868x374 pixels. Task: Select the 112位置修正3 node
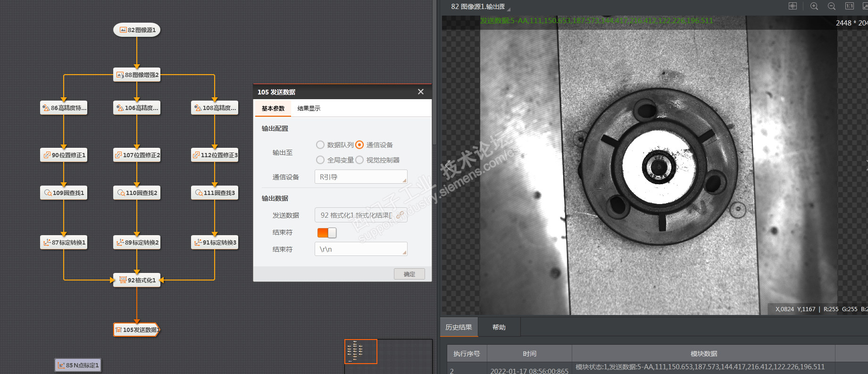(x=215, y=155)
